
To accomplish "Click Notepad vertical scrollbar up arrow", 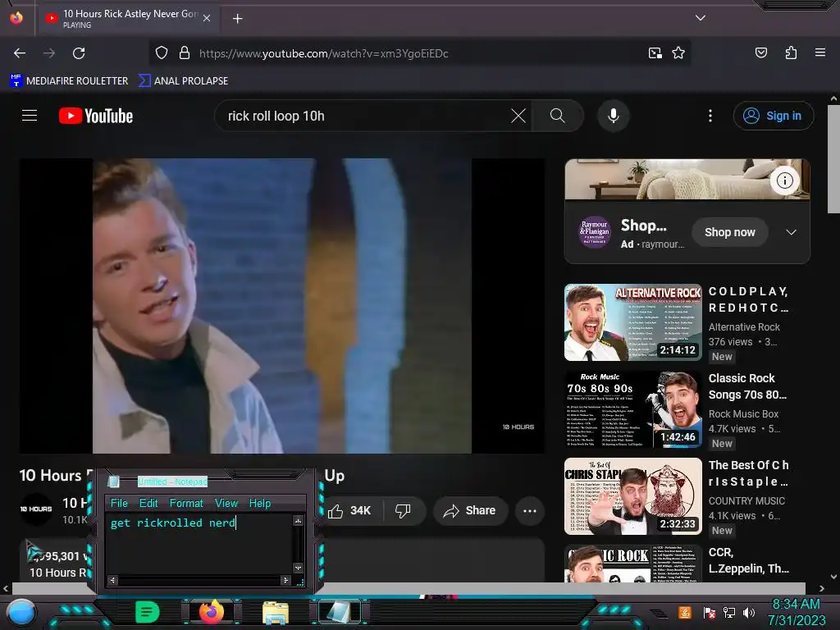I will (x=299, y=521).
